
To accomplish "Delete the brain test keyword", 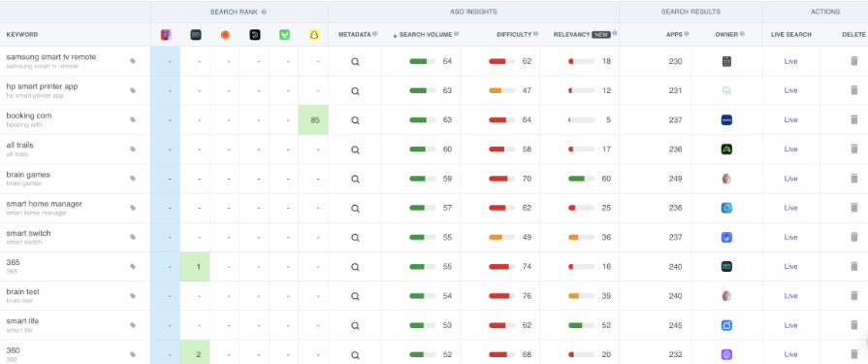I will 854,296.
